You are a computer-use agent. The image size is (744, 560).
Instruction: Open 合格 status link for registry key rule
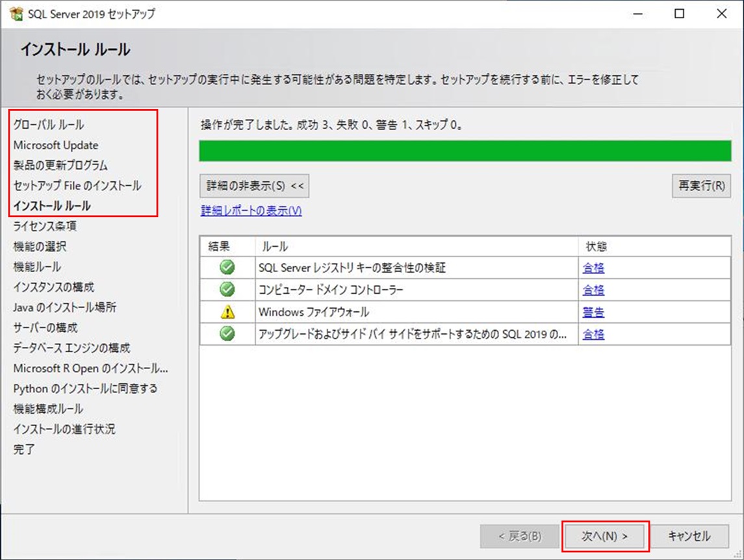593,268
